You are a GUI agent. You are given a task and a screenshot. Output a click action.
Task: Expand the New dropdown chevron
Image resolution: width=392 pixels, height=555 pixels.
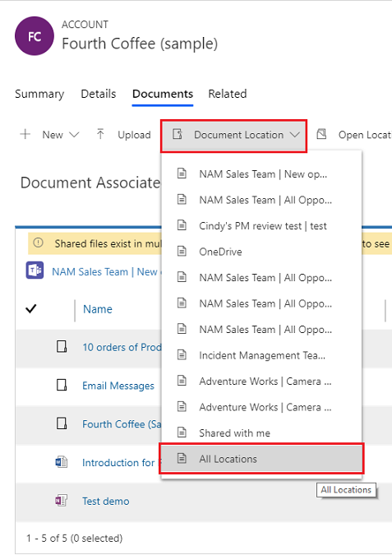pyautogui.click(x=74, y=135)
